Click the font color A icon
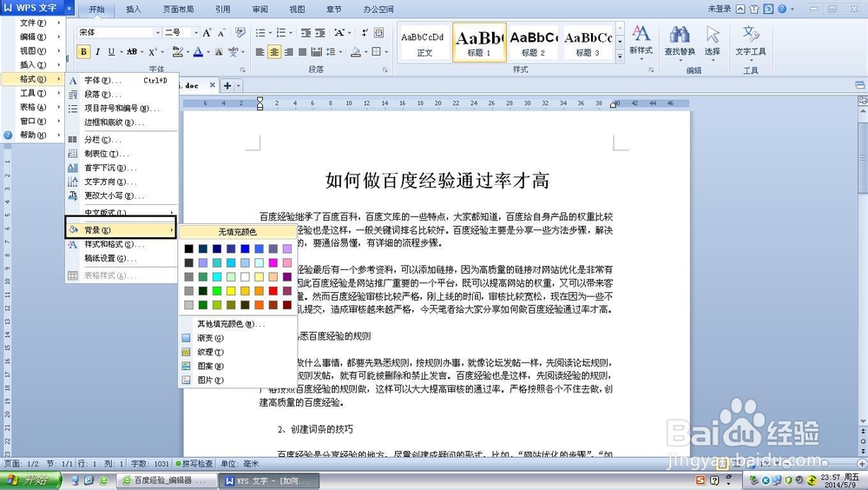The height and width of the screenshot is (490, 868). coord(198,51)
